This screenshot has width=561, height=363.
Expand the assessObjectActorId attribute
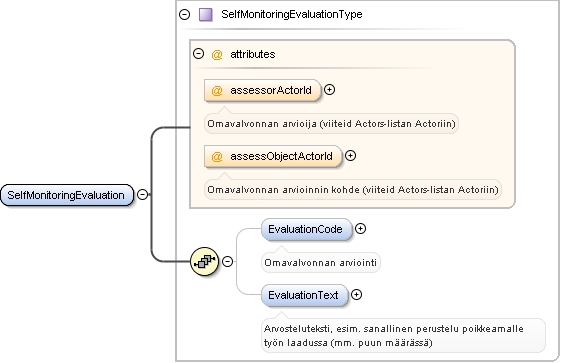350,156
